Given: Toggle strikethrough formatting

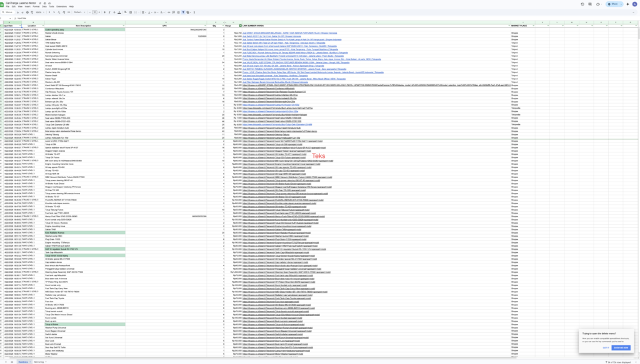Looking at the screenshot, I should coord(114,12).
